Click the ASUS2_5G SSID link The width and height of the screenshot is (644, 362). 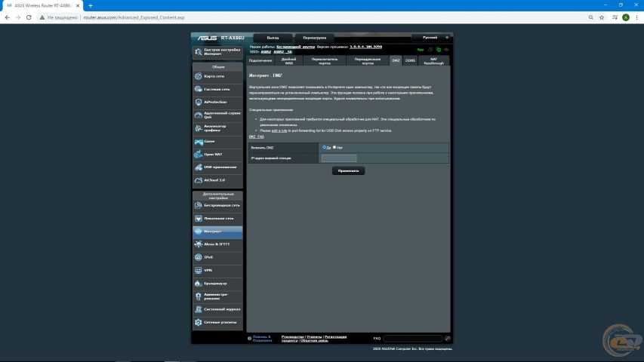click(x=282, y=52)
